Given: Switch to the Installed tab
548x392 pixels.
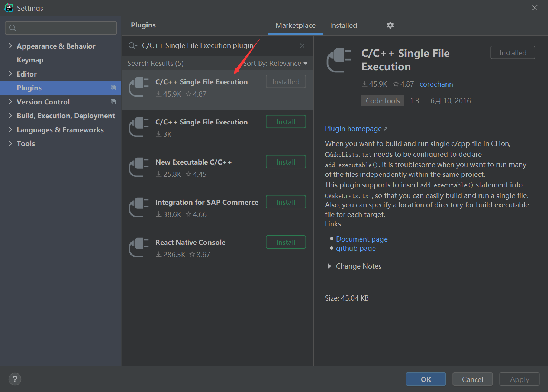Looking at the screenshot, I should [x=343, y=25].
